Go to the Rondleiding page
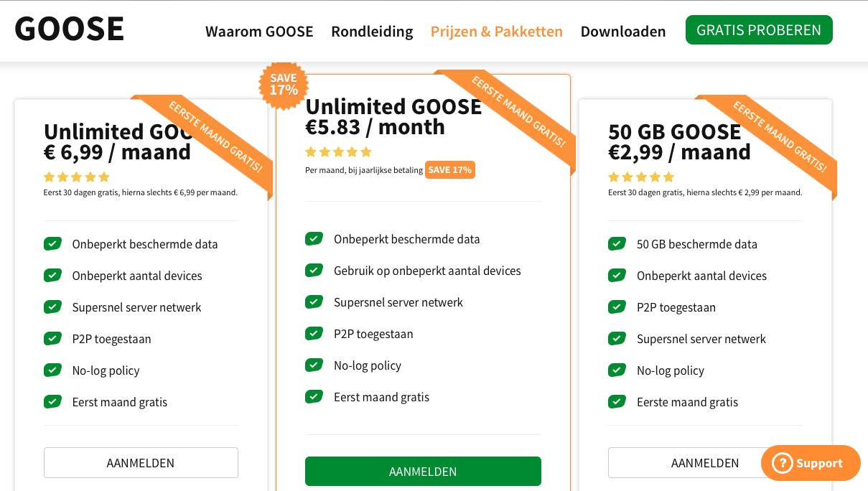Viewport: 868px width, 491px height. pyautogui.click(x=372, y=32)
